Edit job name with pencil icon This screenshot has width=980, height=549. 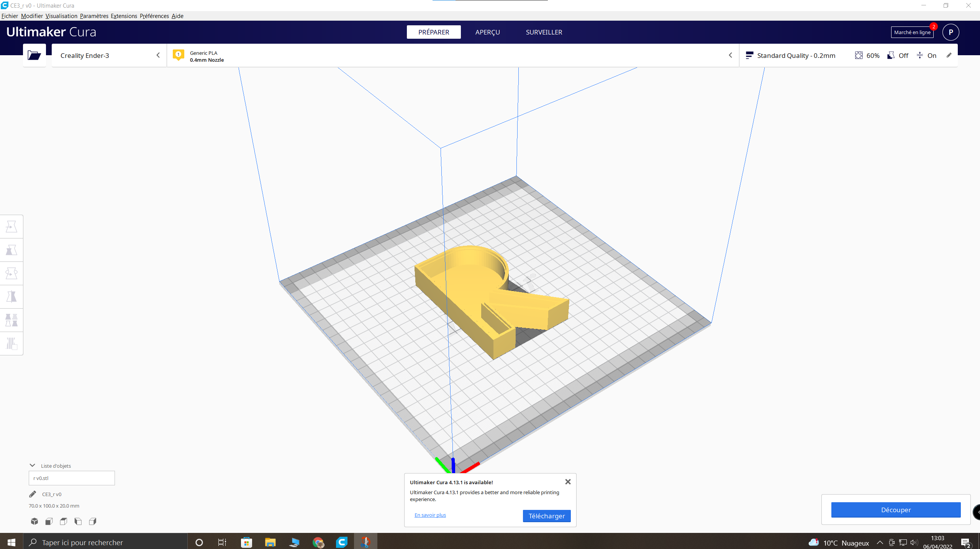(x=33, y=494)
